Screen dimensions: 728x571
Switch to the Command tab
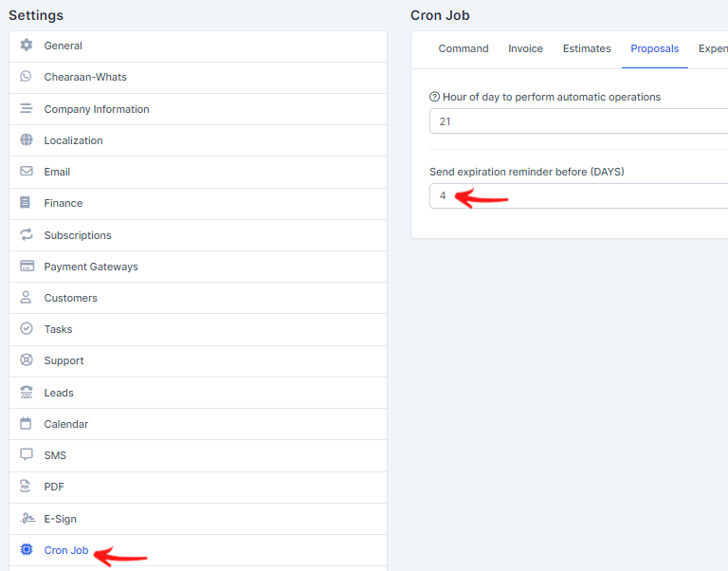[464, 48]
